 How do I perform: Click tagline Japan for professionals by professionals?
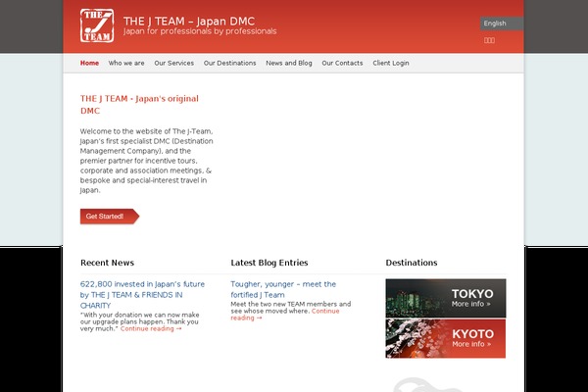(200, 31)
